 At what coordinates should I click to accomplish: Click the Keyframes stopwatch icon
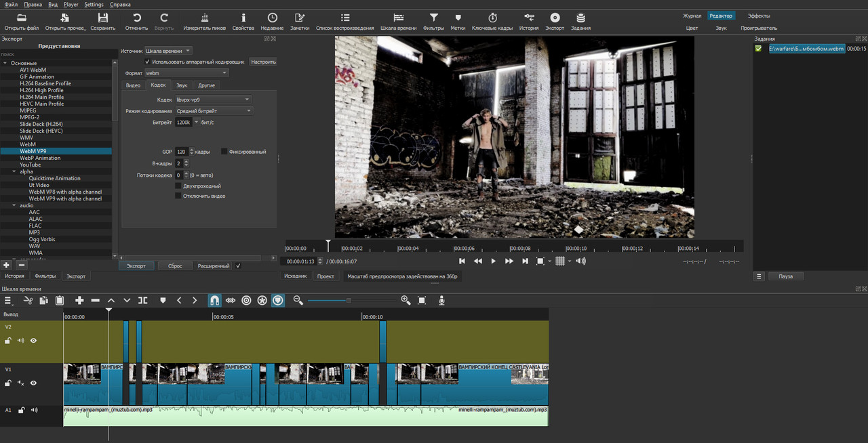point(492,18)
